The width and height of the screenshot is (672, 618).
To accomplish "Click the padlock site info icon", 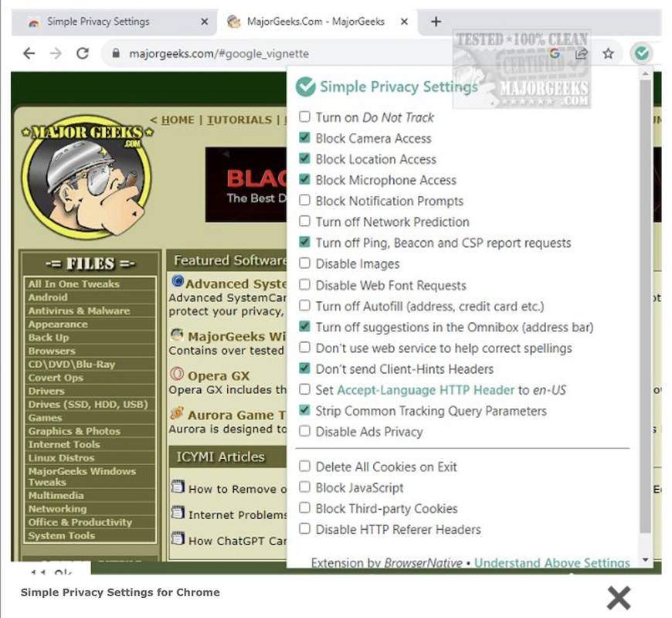I will click(x=115, y=53).
